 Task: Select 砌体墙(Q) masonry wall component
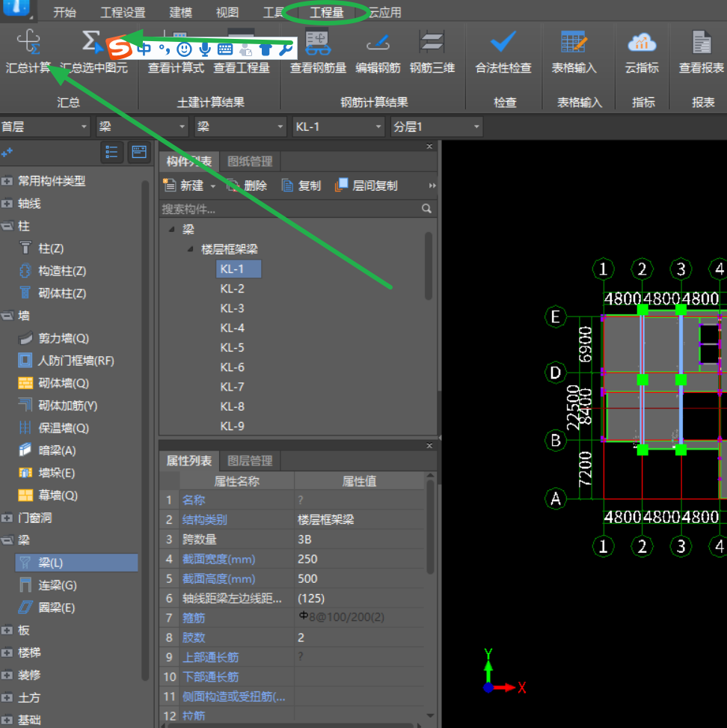[x=64, y=382]
